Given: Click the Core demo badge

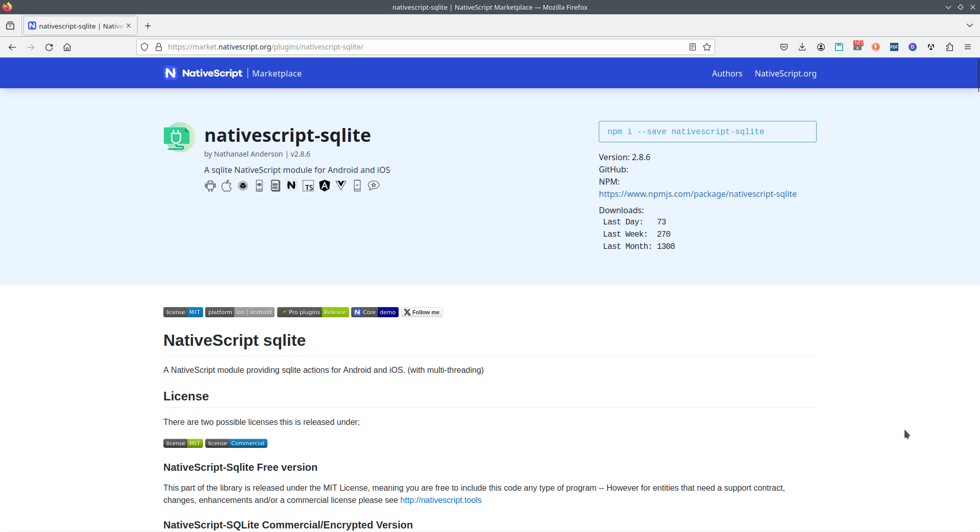Looking at the screenshot, I should point(375,312).
